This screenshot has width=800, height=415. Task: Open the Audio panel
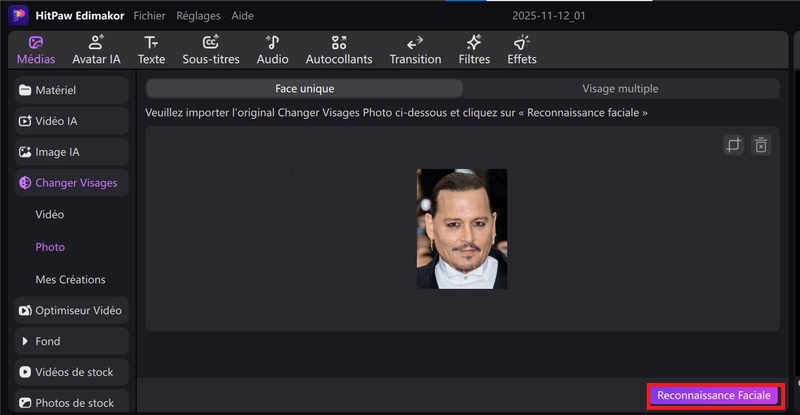pyautogui.click(x=272, y=50)
